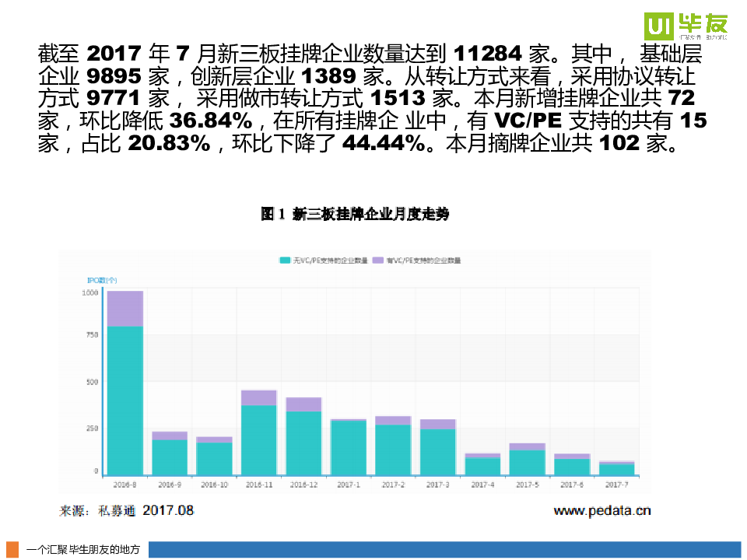Click the blue footer bar

click(444, 549)
